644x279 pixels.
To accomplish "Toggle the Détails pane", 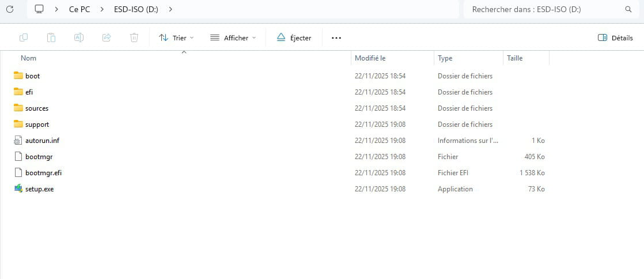I will click(x=615, y=38).
